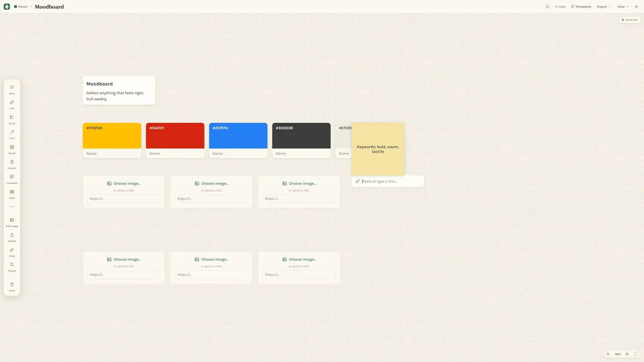The height and width of the screenshot is (362, 644).
Task: Click the Moodboard page title in header
Action: coord(49,6)
